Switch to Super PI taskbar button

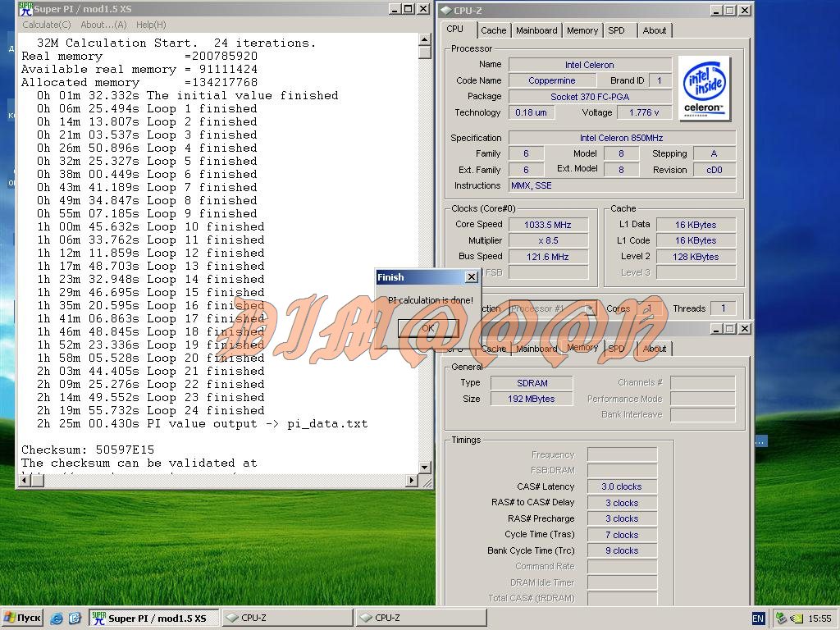[x=153, y=619]
